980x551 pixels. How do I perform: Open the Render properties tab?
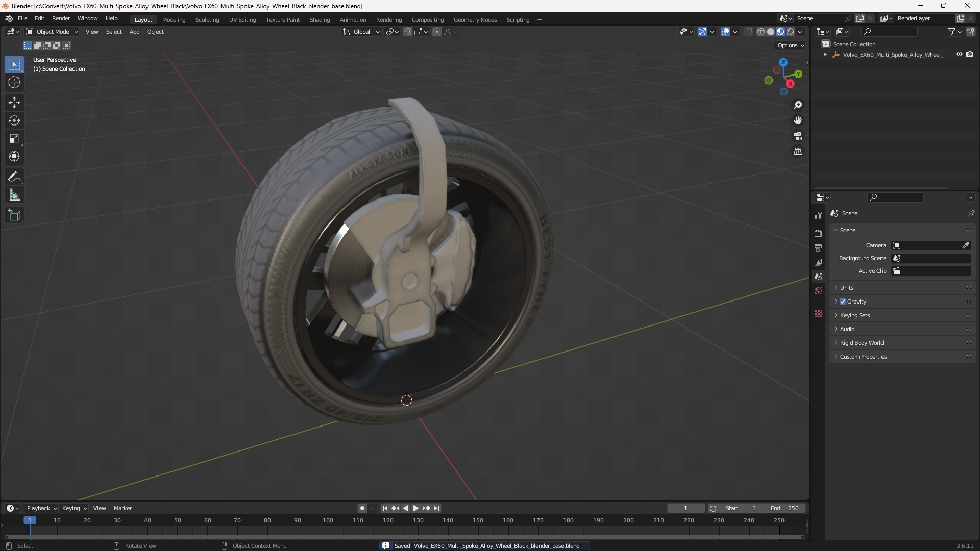(x=818, y=234)
